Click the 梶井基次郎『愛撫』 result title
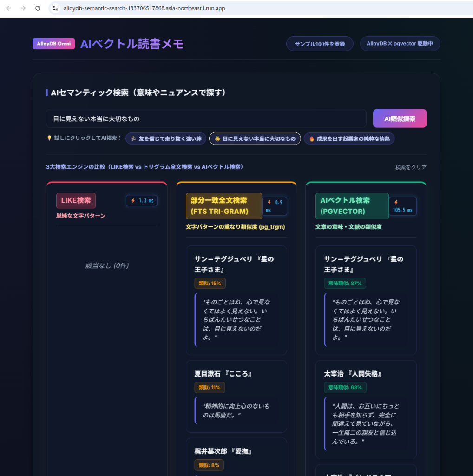 point(223,451)
